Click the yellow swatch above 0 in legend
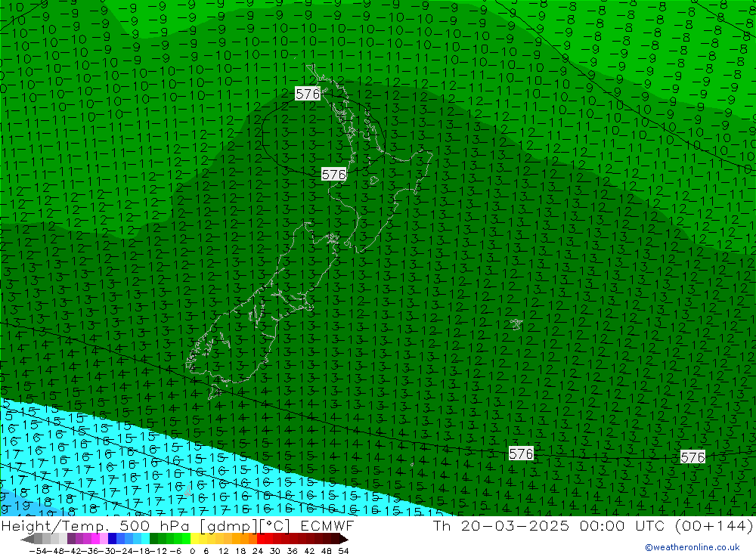The width and height of the screenshot is (756, 554). 194,539
